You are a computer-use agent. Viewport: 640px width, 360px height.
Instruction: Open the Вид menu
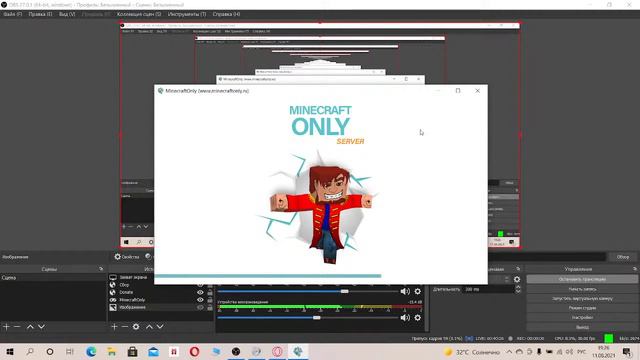pos(67,14)
